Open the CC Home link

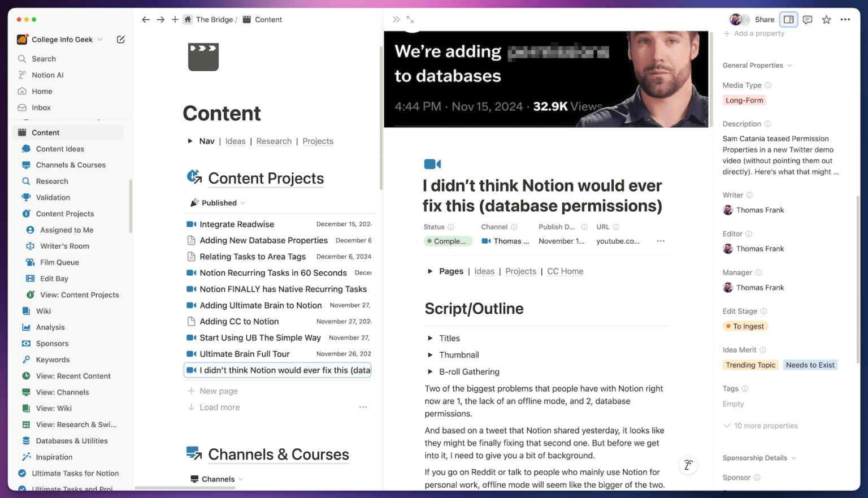pos(565,271)
